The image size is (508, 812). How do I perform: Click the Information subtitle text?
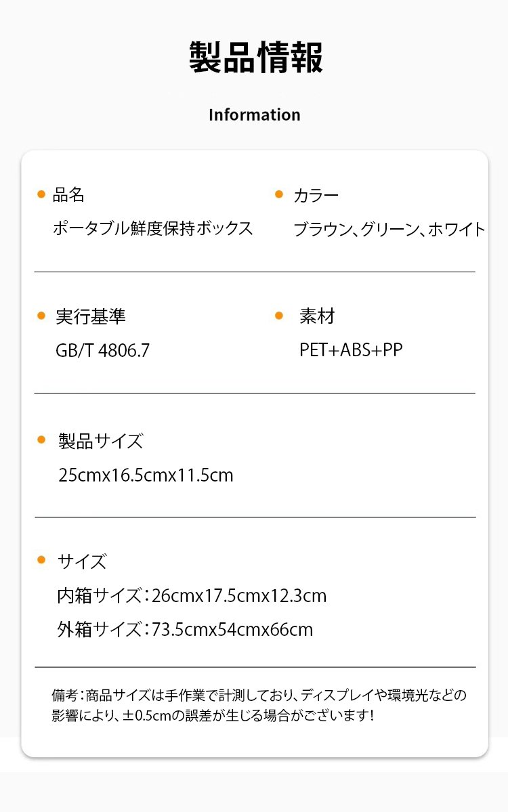coord(254,114)
